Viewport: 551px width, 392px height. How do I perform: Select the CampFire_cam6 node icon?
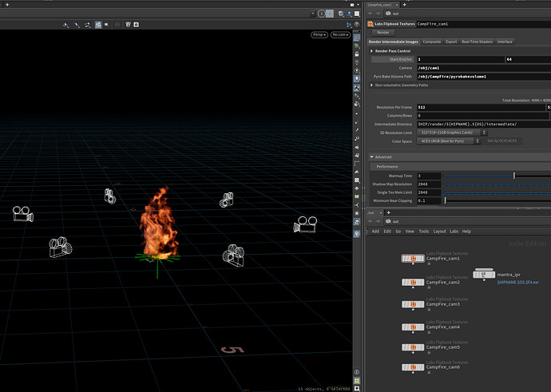(x=412, y=367)
